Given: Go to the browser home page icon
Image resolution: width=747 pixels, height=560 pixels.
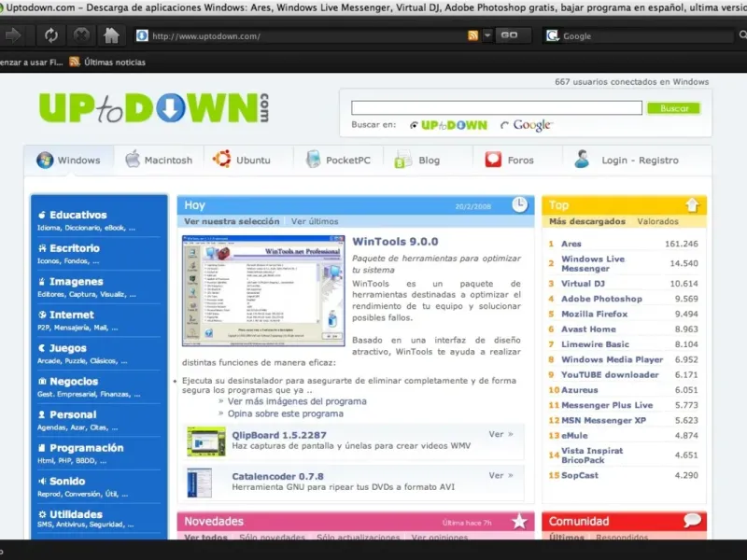Looking at the screenshot, I should coord(111,35).
